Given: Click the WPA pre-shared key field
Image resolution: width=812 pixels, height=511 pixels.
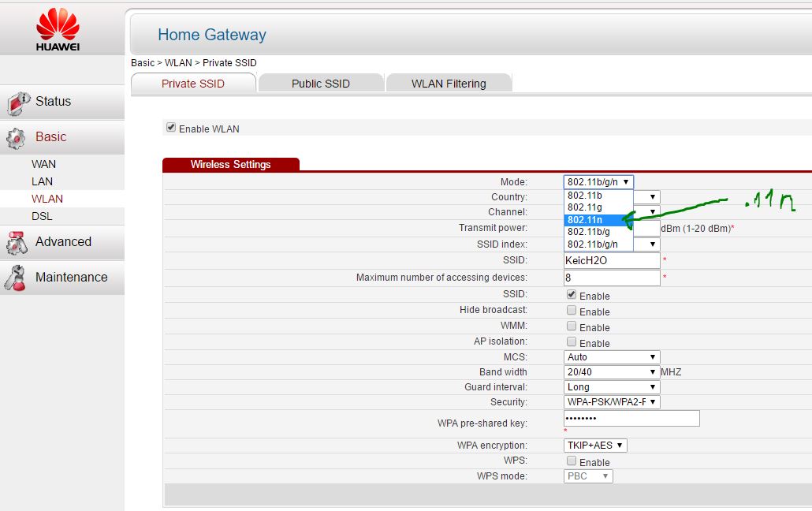Looking at the screenshot, I should (631, 419).
